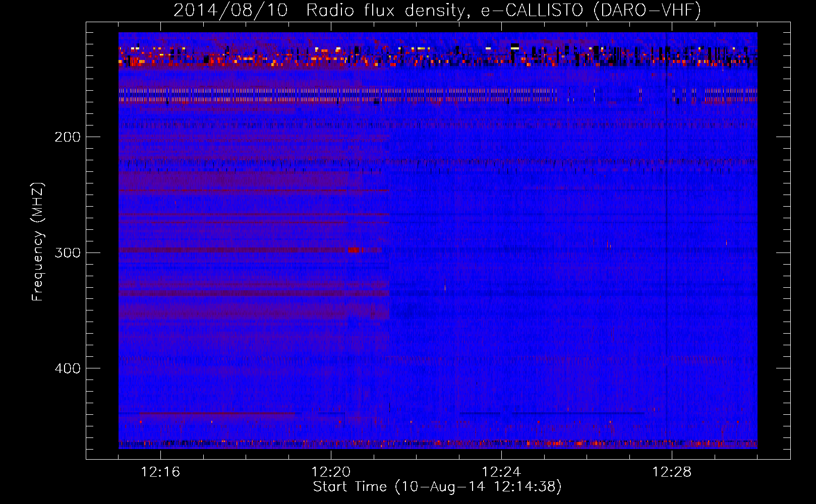
Task: Click the 'Frequency (MHZ)' axis label
Action: point(38,242)
